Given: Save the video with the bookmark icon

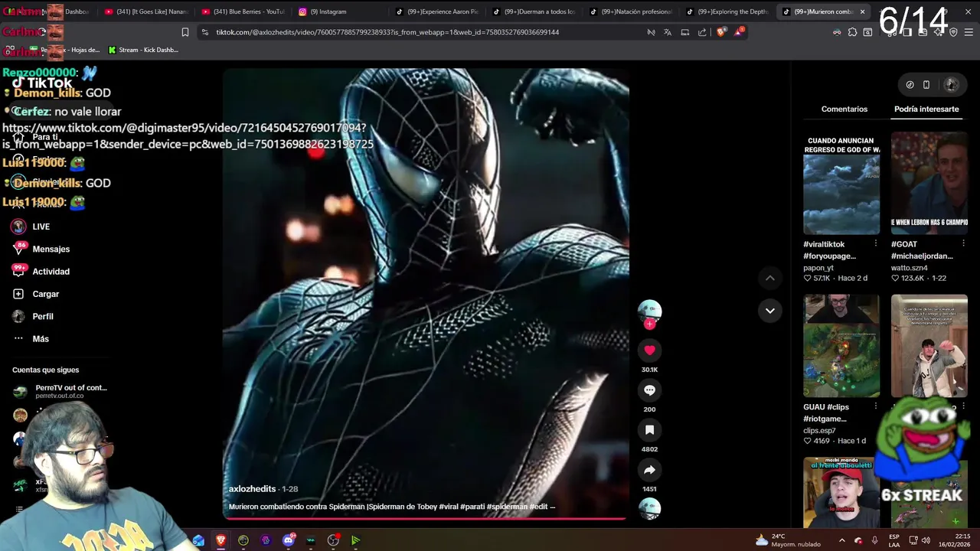Looking at the screenshot, I should [649, 430].
